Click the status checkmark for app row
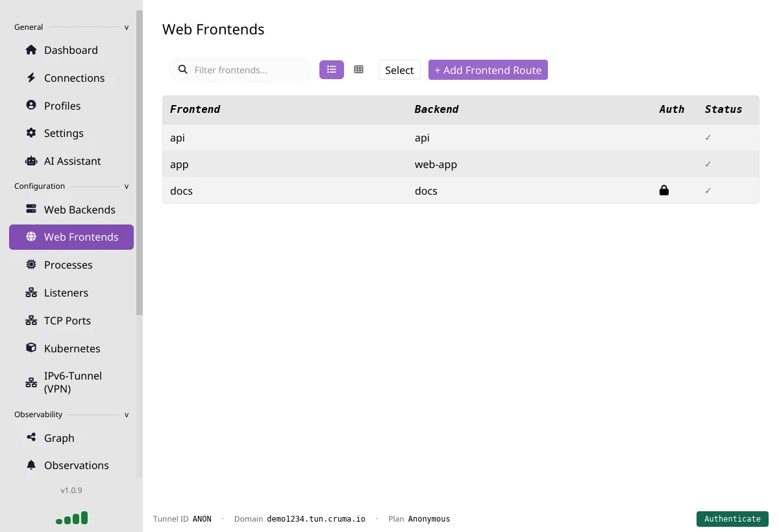Viewport: 779px width, 532px height. [708, 164]
